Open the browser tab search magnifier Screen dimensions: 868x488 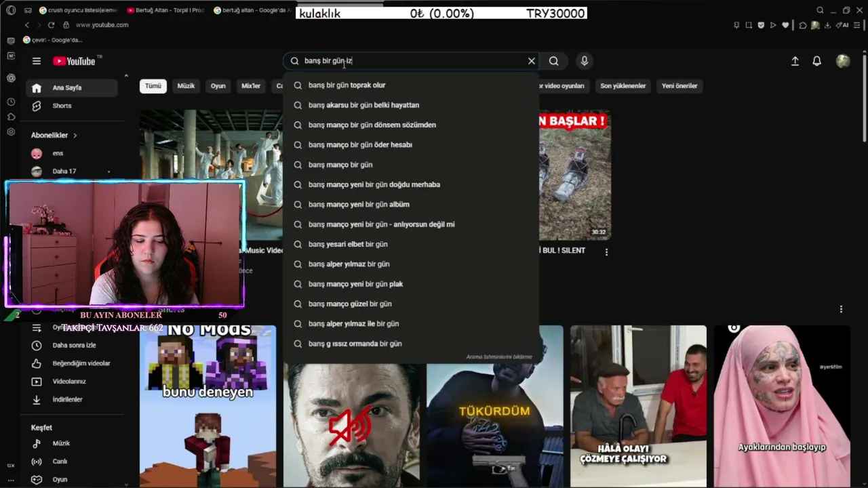click(x=820, y=10)
